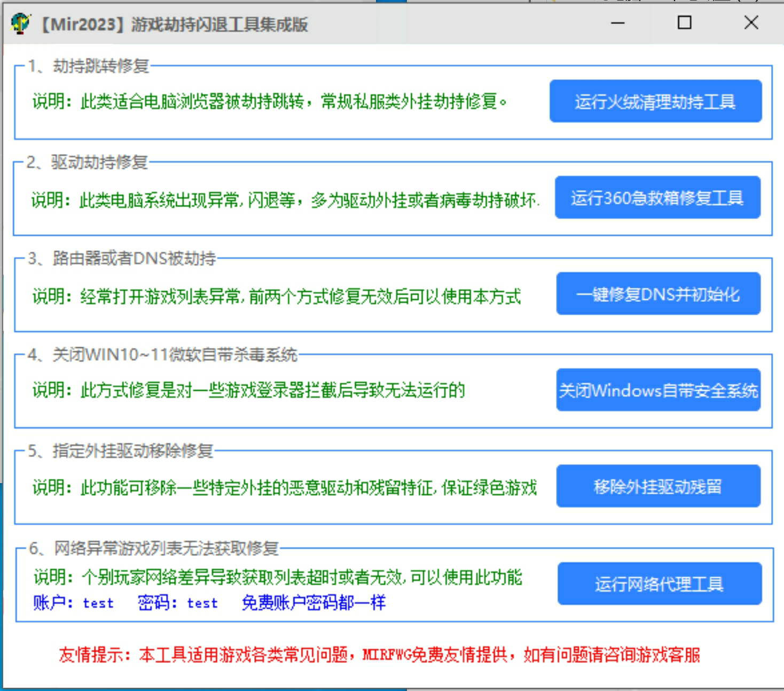
Task: Start 运行网络代理工具 button
Action: pos(660,584)
